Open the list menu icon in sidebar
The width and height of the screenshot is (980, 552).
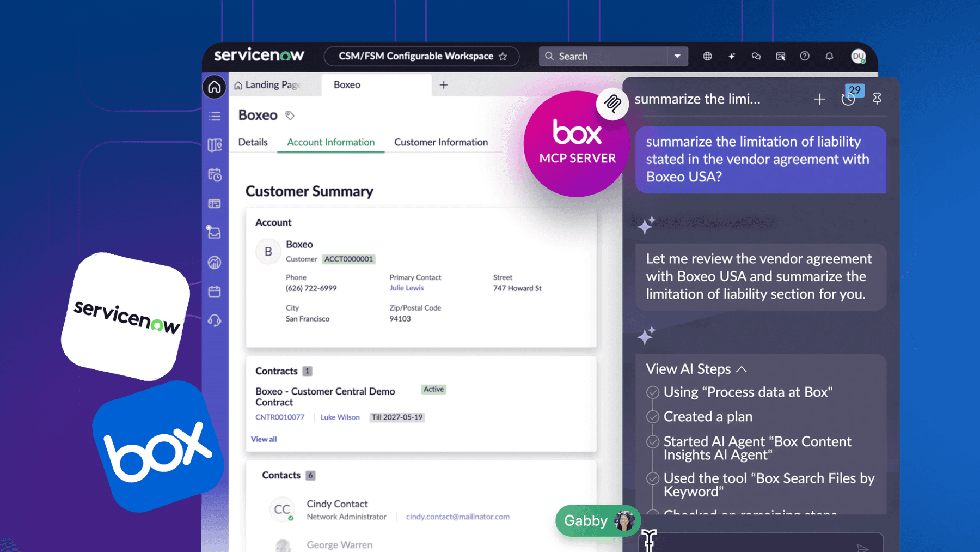(x=215, y=116)
